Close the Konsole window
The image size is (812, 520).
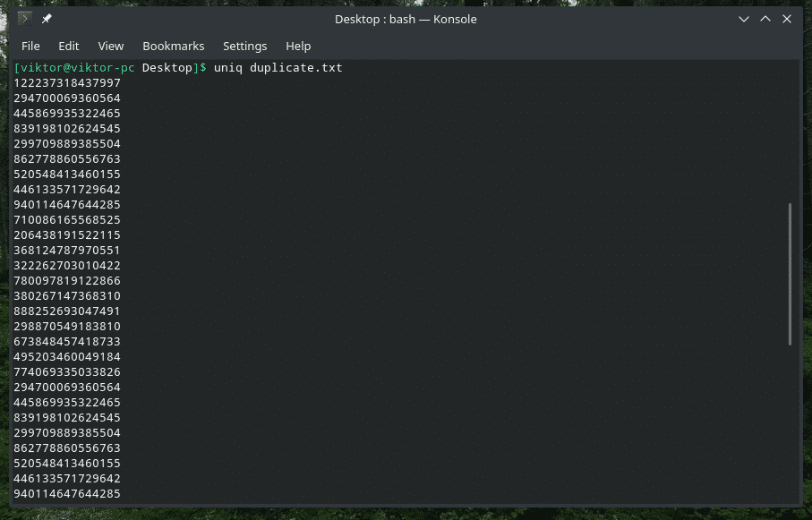click(787, 19)
